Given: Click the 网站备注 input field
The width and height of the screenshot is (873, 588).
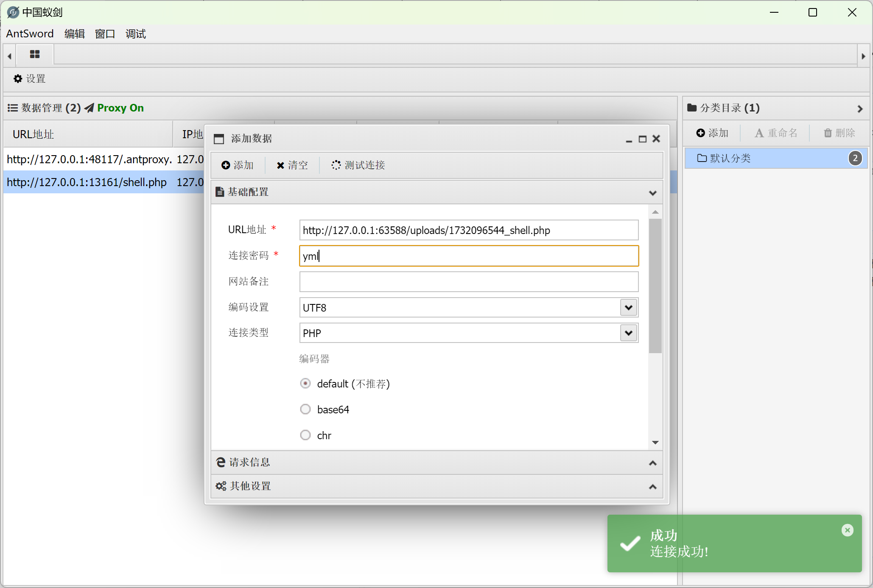Looking at the screenshot, I should [x=468, y=282].
